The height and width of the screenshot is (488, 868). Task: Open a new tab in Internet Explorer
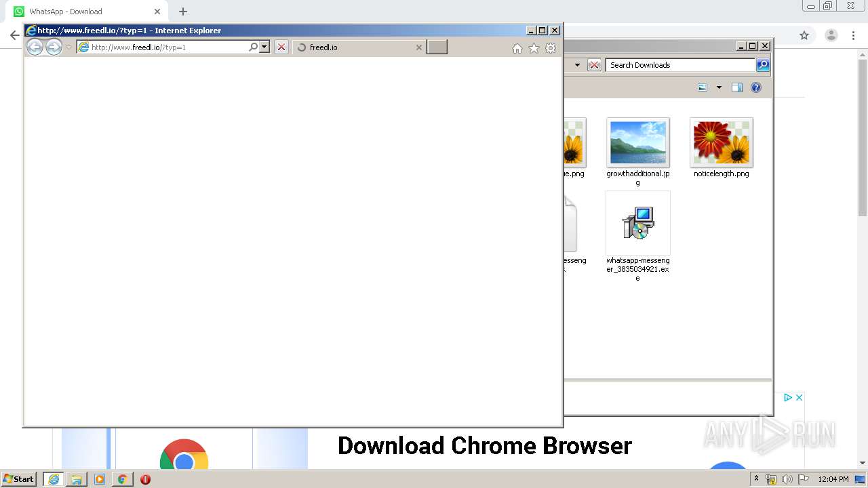[x=437, y=47]
